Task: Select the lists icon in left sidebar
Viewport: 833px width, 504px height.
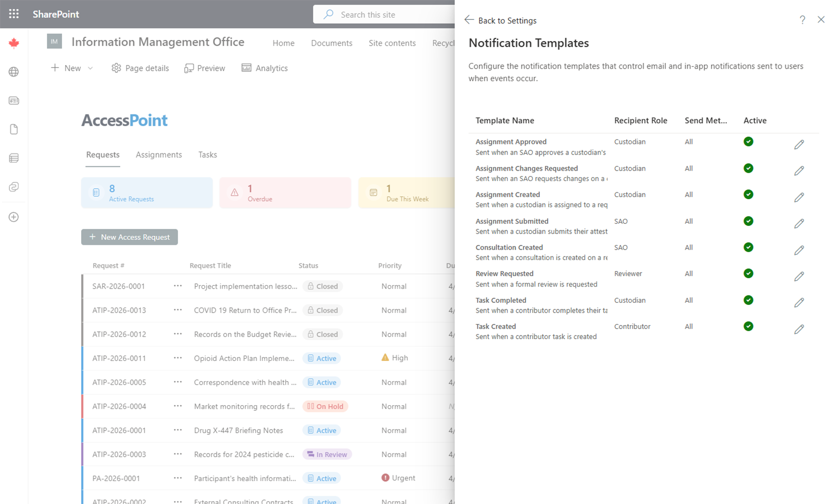Action: 14,158
